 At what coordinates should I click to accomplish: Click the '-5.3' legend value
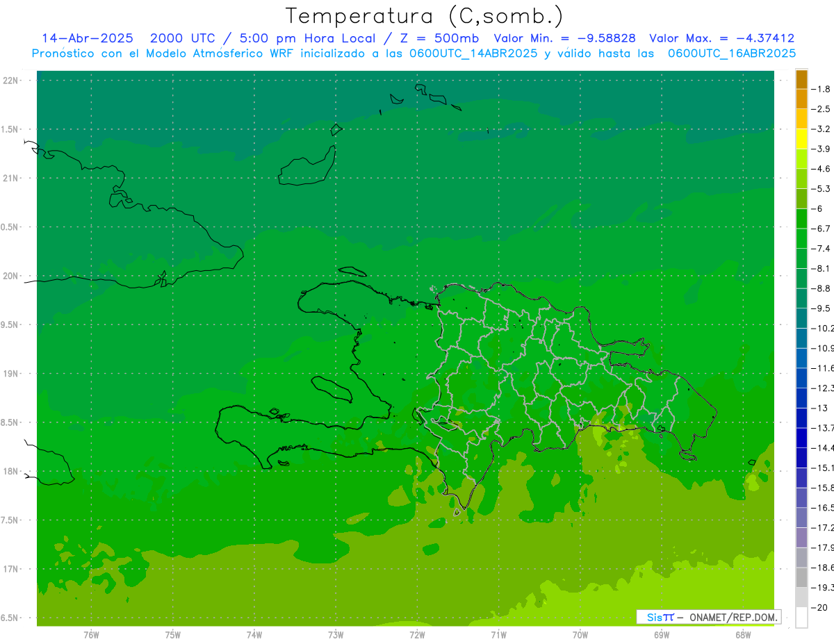(821, 189)
